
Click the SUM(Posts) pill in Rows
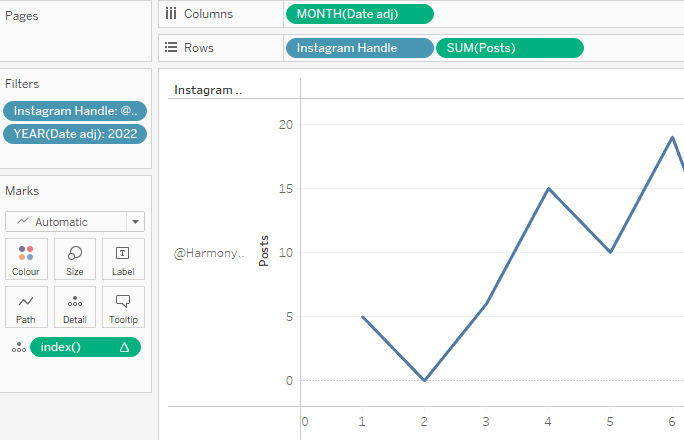(x=509, y=48)
